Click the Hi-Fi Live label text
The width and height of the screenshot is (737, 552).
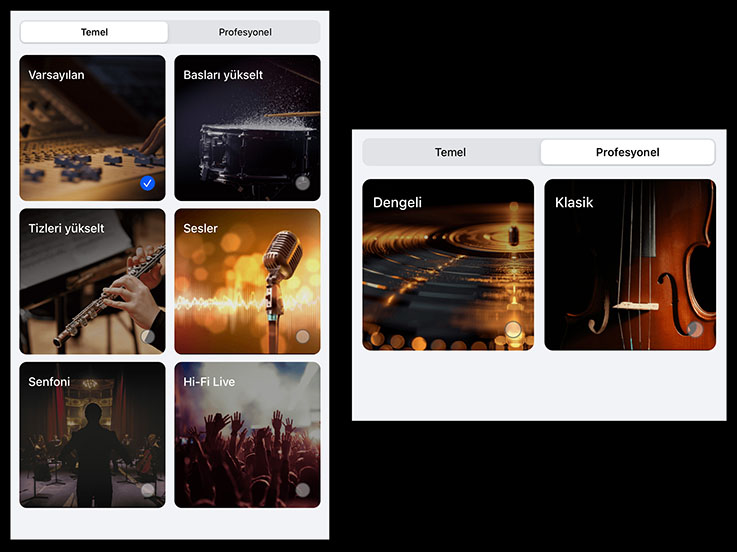[209, 382]
